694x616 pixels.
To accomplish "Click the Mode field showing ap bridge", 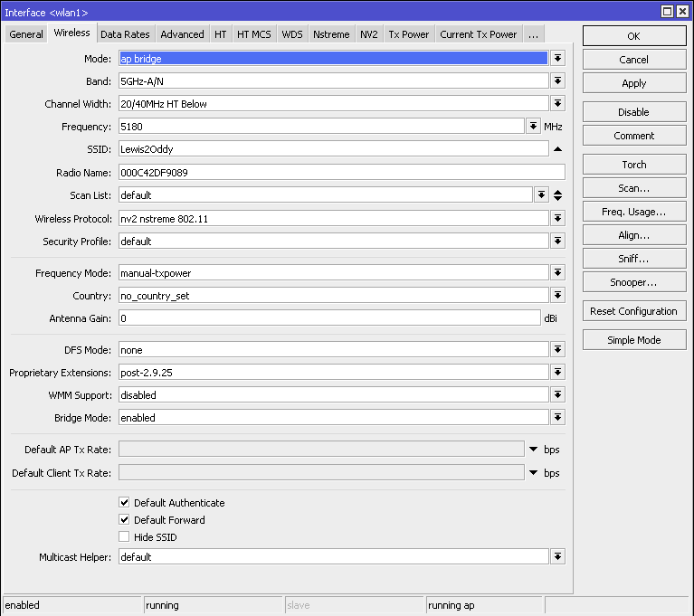I will (x=333, y=59).
